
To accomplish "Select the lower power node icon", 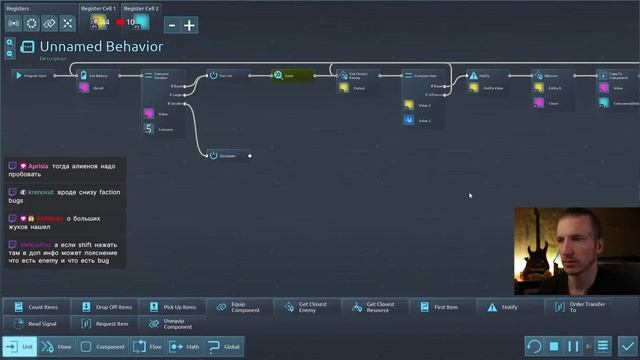I will coord(213,156).
